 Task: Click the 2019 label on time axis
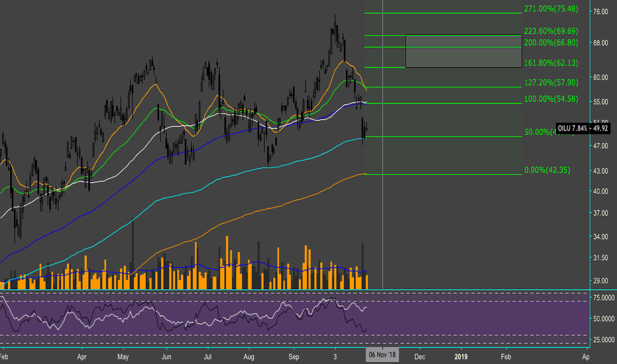tap(461, 357)
